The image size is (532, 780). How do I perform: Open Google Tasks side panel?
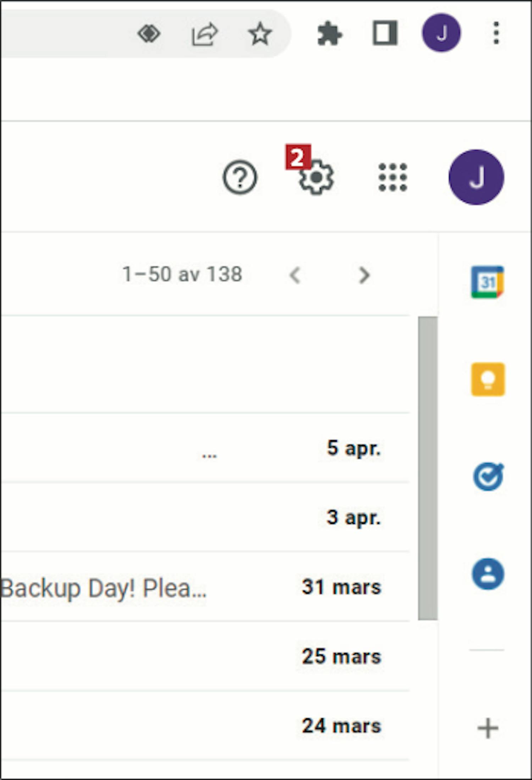(x=488, y=477)
